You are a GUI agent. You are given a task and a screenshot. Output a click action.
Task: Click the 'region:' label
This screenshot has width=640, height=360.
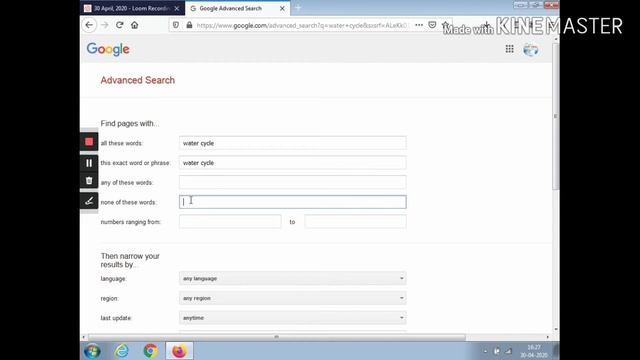point(110,298)
